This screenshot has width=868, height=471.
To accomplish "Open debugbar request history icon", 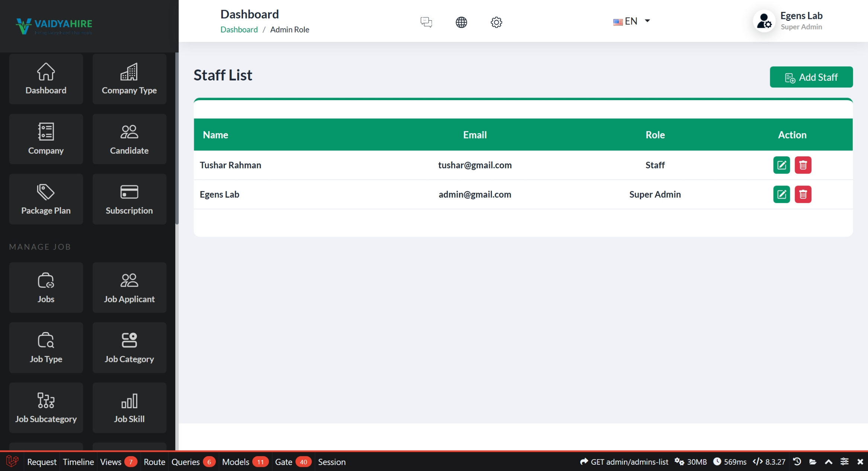I will click(797, 462).
